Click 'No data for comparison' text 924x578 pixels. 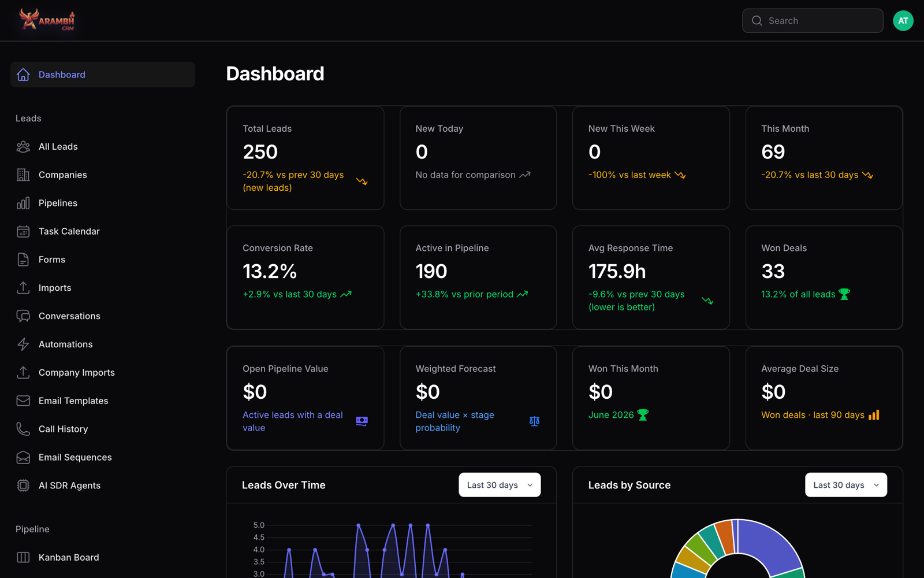[465, 175]
